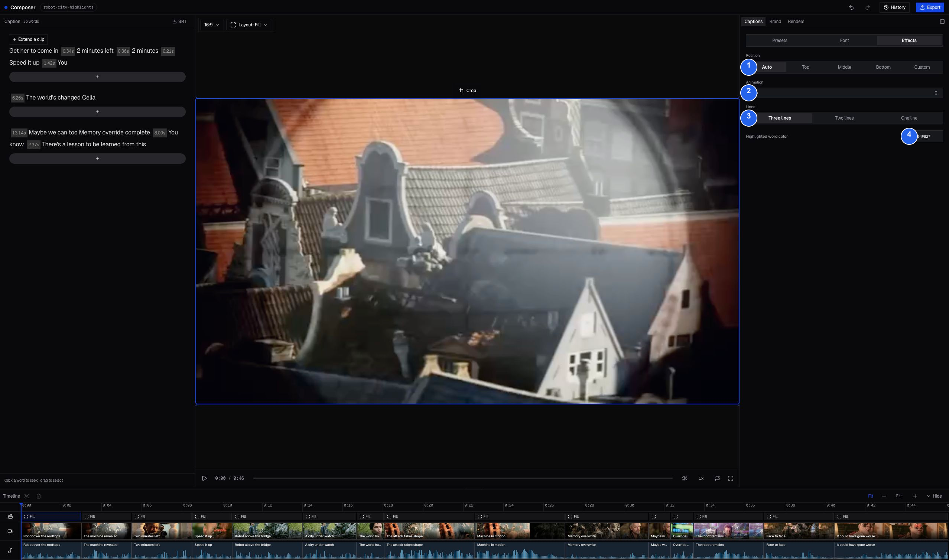Viewport: 949px width, 560px height.
Task: Zoom out the timeline with minus
Action: point(884,496)
